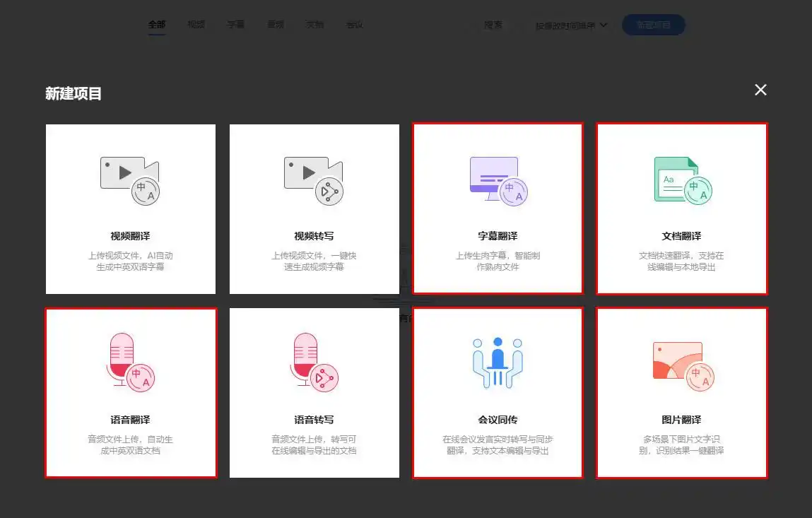Select the 语音转写 card title
This screenshot has height=518, width=812.
tap(314, 420)
